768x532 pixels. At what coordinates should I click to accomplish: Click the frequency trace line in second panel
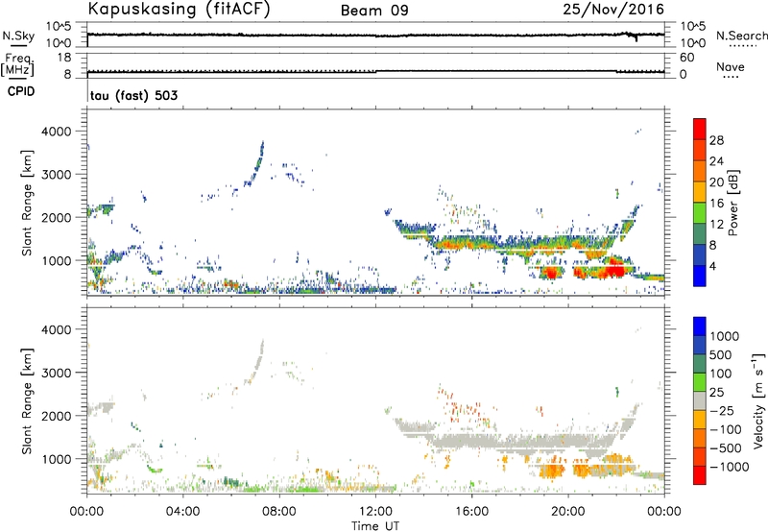[x=375, y=71]
